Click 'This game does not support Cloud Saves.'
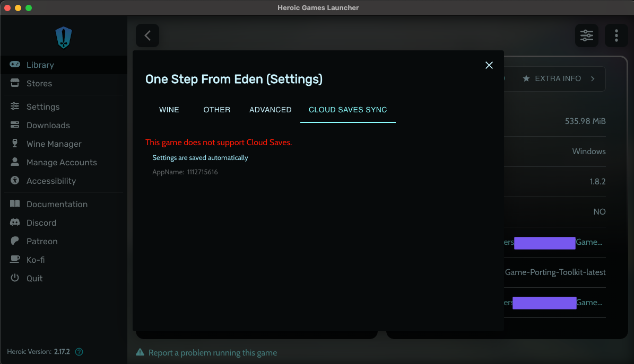The width and height of the screenshot is (634, 364). pos(219,142)
